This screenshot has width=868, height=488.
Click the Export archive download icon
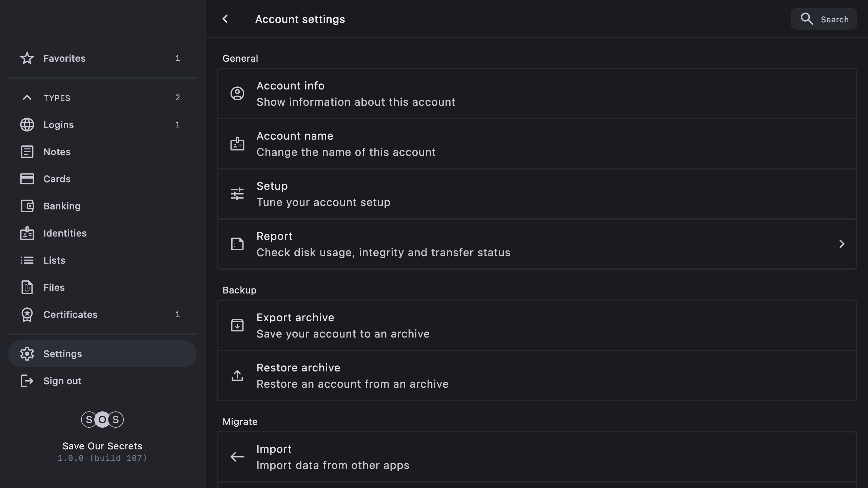point(237,325)
